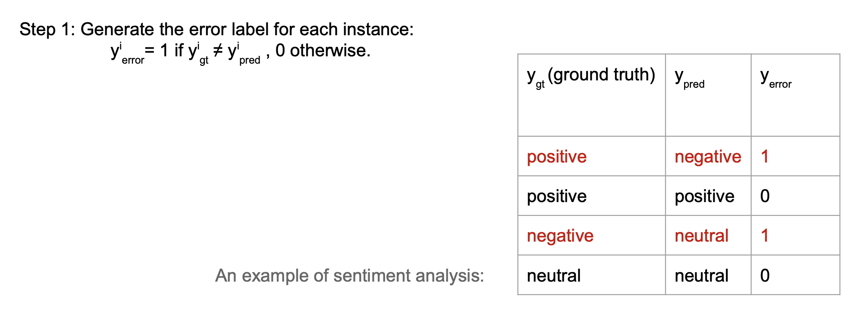This screenshot has width=868, height=313.
Task: Click the "0 otherwise" text in the formula
Action: click(323, 51)
